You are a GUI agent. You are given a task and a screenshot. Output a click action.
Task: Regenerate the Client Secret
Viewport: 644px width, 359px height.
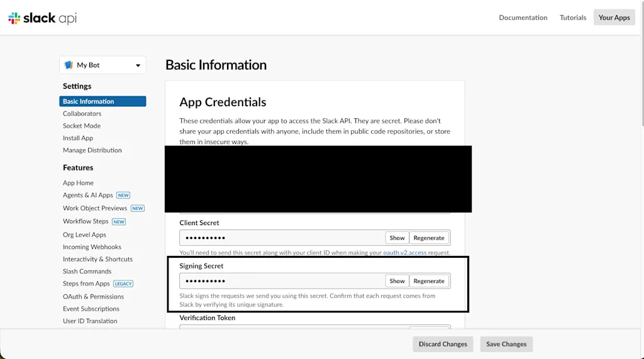point(429,238)
